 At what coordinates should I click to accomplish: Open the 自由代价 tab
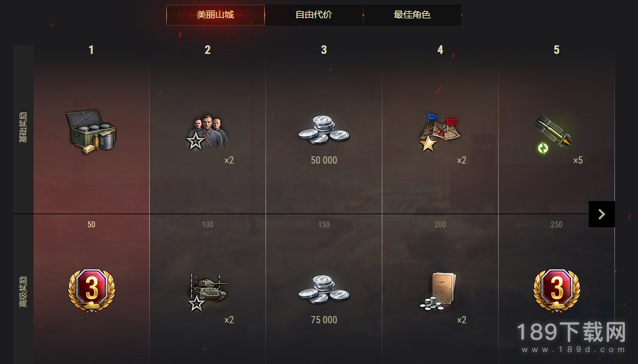tap(313, 15)
